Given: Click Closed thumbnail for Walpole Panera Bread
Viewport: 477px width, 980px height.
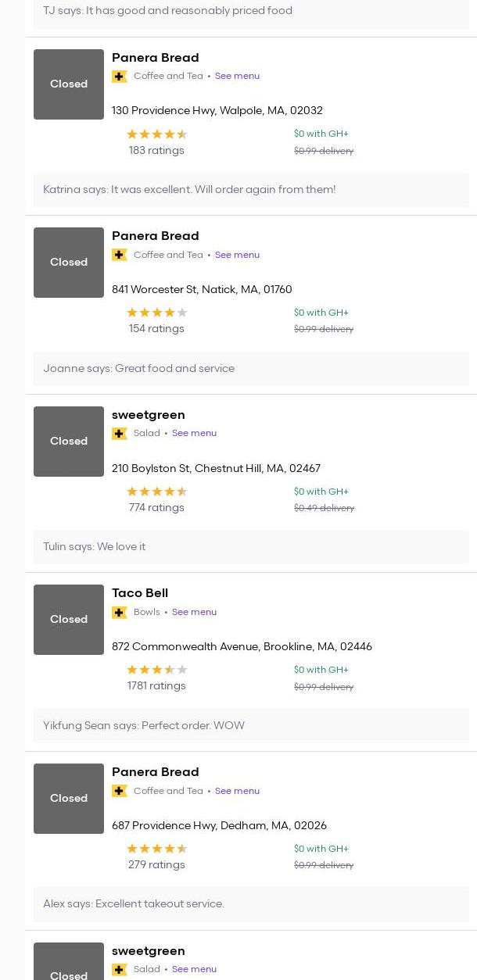Looking at the screenshot, I should tap(69, 84).
